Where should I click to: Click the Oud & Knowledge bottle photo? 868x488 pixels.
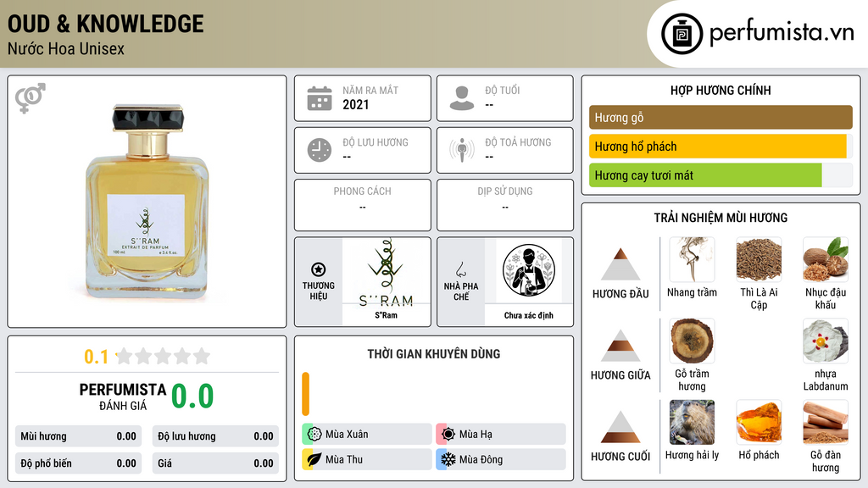click(147, 202)
